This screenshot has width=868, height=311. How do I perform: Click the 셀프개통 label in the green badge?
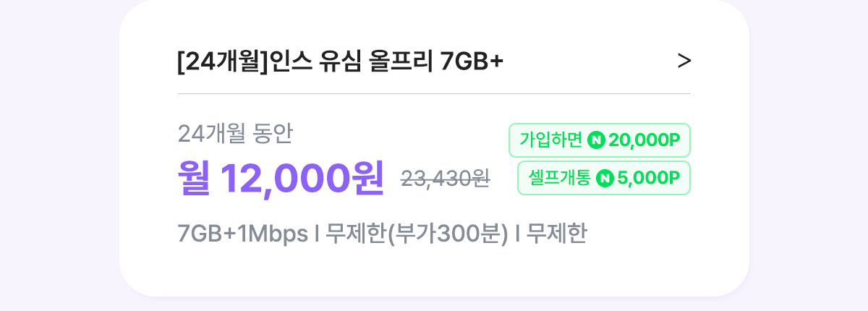pyautogui.click(x=559, y=178)
